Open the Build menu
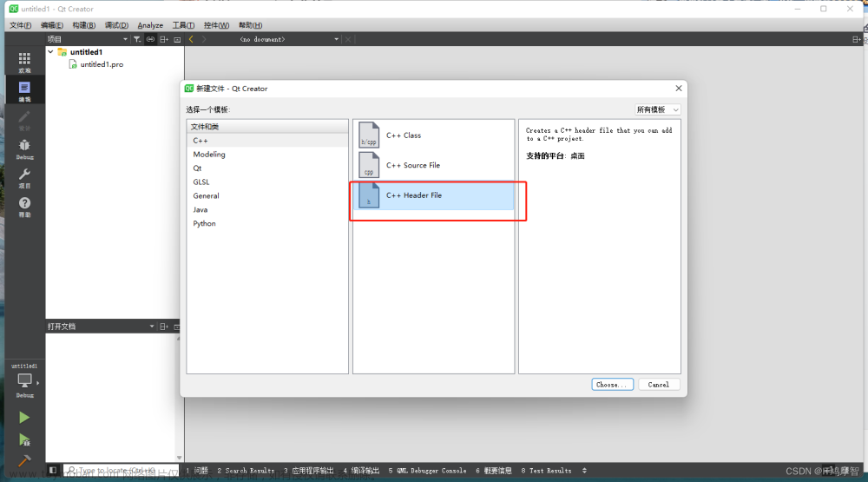The width and height of the screenshot is (868, 482). (x=84, y=25)
